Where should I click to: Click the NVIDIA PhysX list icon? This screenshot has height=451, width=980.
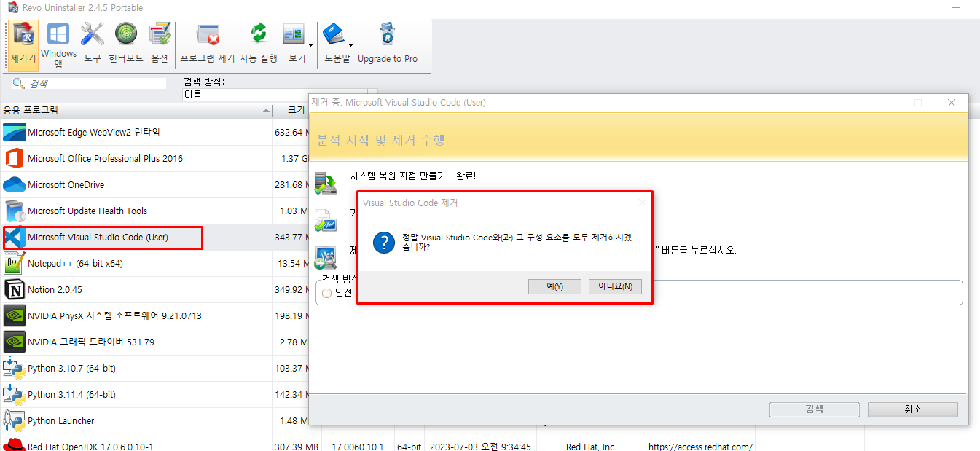coord(14,315)
